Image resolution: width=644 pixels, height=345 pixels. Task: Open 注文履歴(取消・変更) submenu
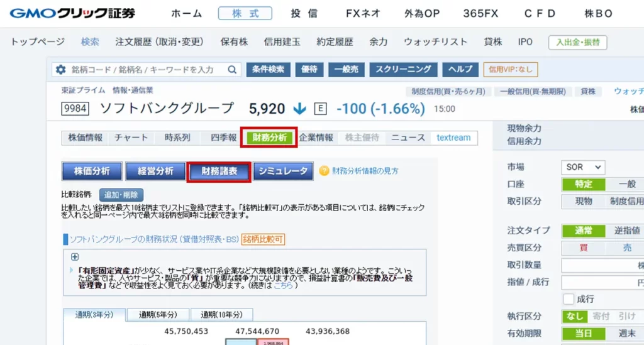(159, 42)
